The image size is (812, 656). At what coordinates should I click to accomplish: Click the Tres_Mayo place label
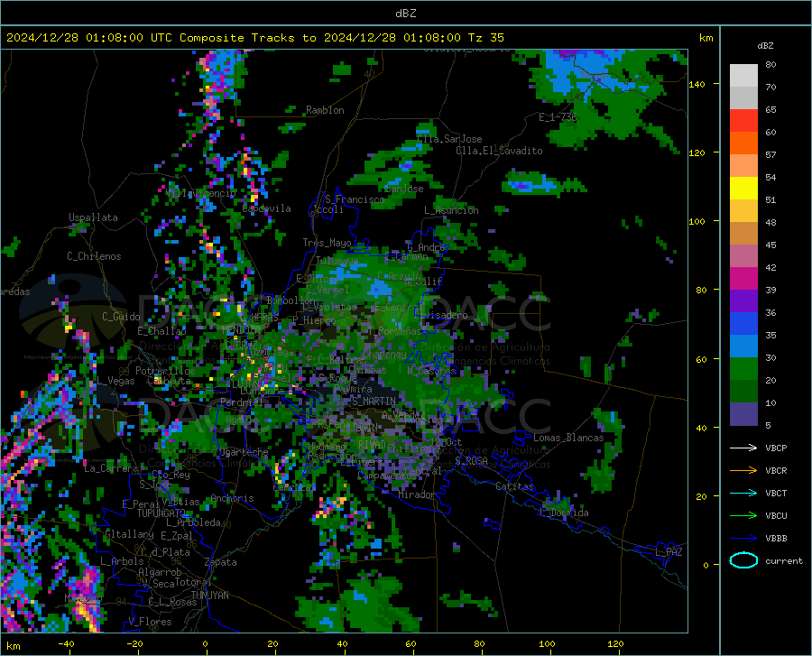327,243
